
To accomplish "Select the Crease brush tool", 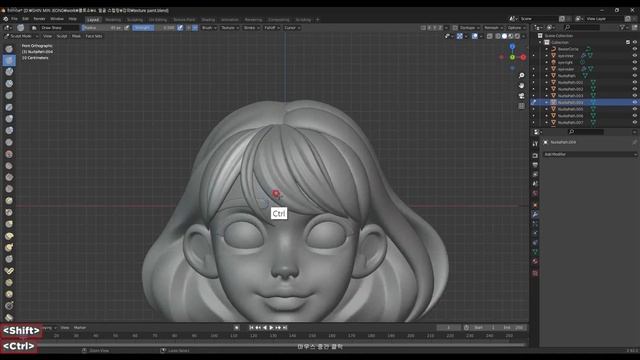I will coord(9,142).
